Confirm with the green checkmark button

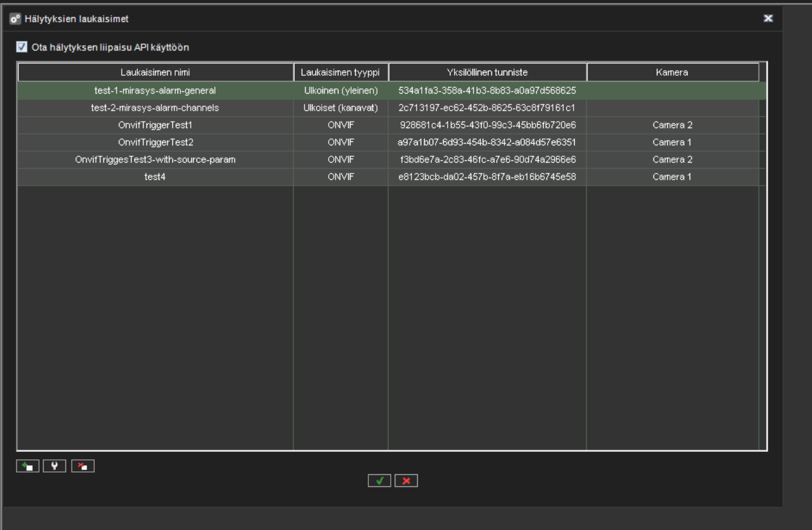pyautogui.click(x=379, y=481)
